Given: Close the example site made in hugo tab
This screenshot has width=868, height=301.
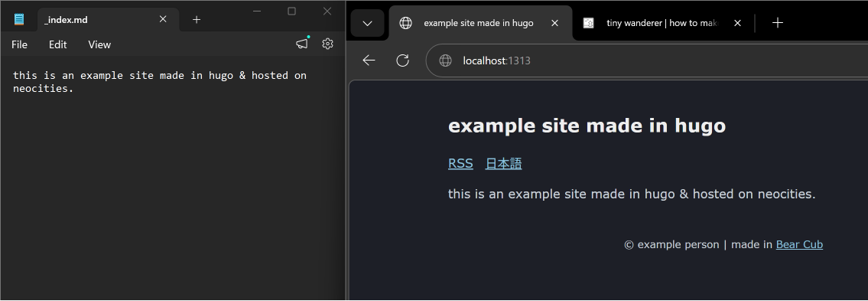Looking at the screenshot, I should point(554,23).
